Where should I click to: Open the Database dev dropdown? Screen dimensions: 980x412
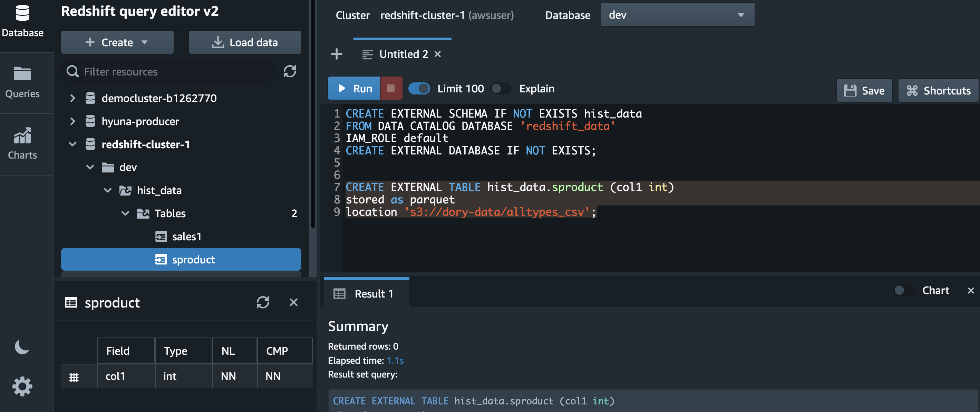677,15
